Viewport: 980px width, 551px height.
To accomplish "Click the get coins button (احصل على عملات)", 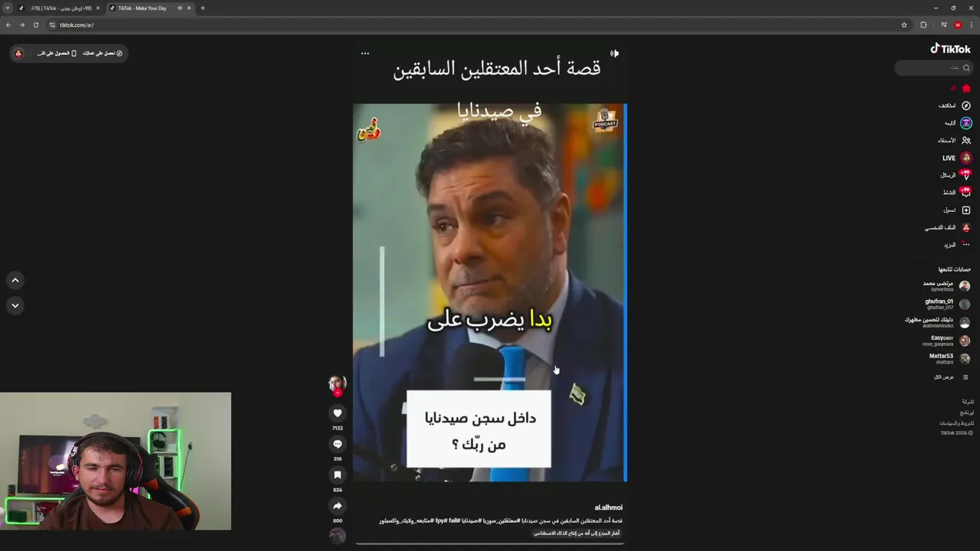I will [x=103, y=54].
